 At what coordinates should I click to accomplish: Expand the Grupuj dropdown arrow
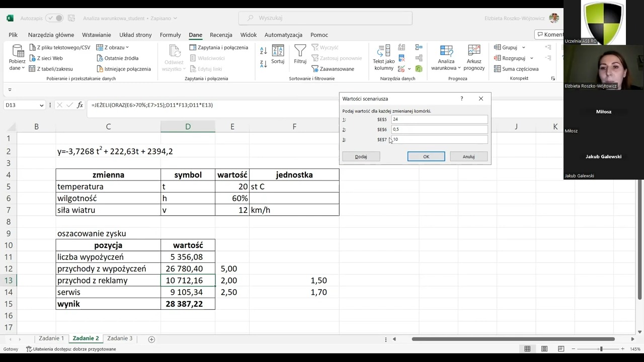523,47
